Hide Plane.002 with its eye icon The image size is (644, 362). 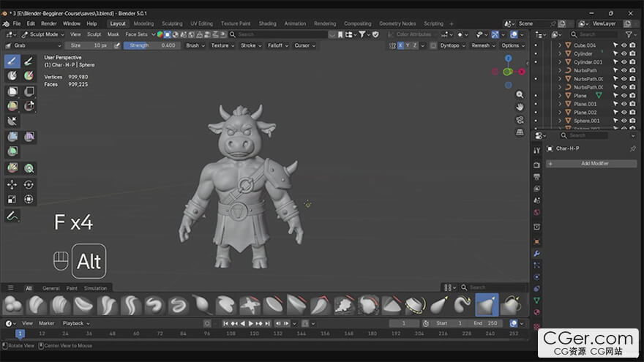[x=624, y=113]
